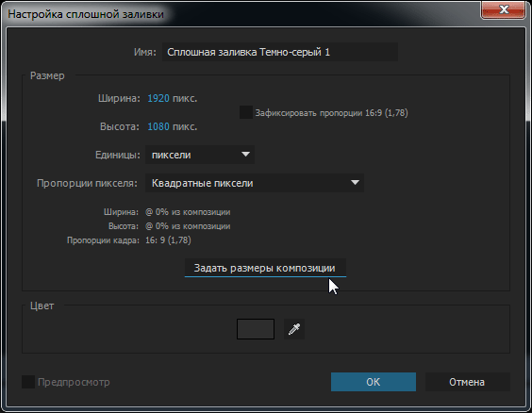Open the Единицы units dropdown
This screenshot has height=413, width=532.
click(200, 155)
